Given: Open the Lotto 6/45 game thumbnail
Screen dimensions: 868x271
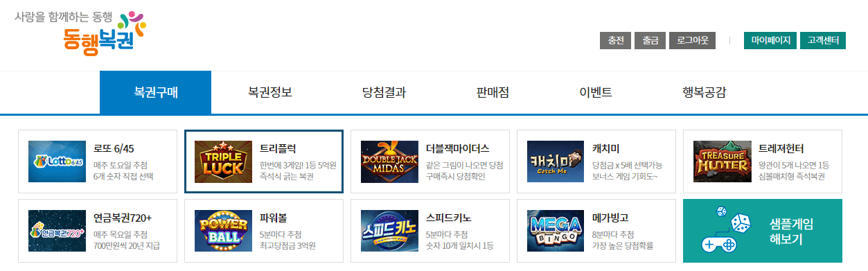Looking at the screenshot, I should (57, 161).
